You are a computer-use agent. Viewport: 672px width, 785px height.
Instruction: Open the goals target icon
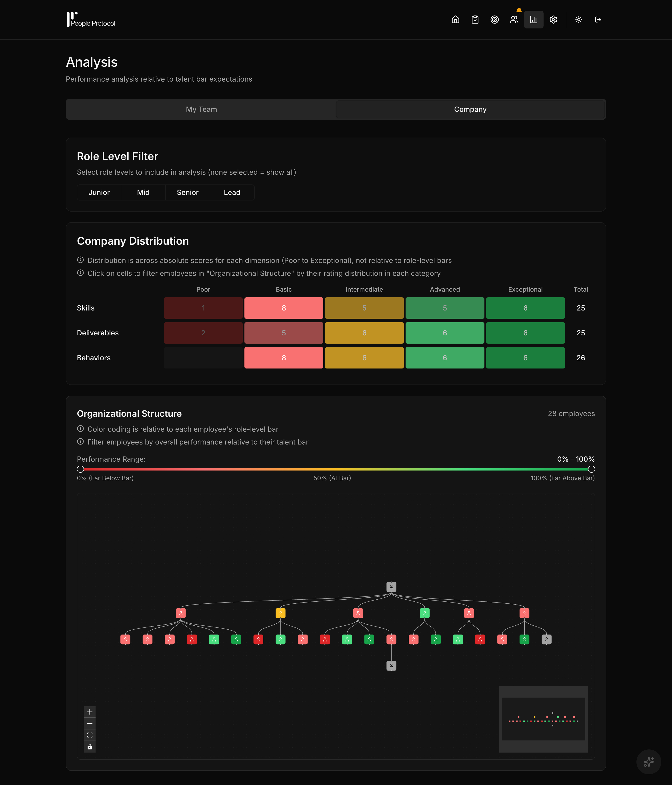pyautogui.click(x=494, y=19)
